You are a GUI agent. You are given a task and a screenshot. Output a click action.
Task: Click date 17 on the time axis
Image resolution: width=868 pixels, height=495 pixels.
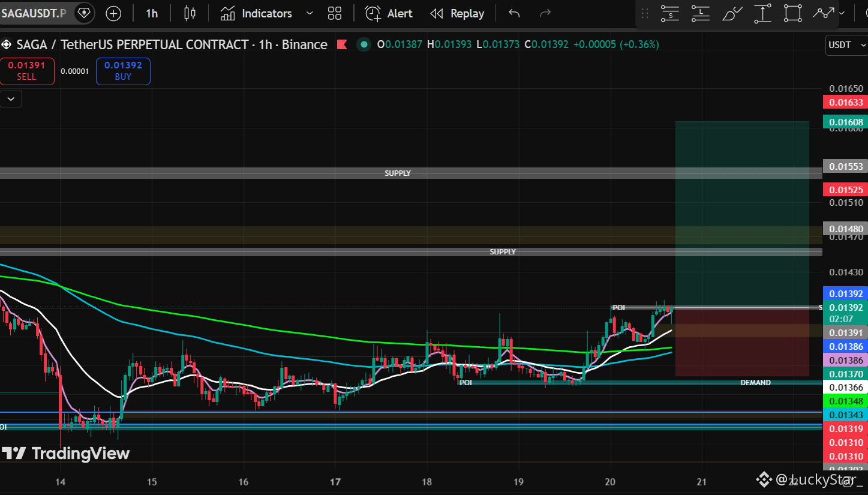pos(335,482)
